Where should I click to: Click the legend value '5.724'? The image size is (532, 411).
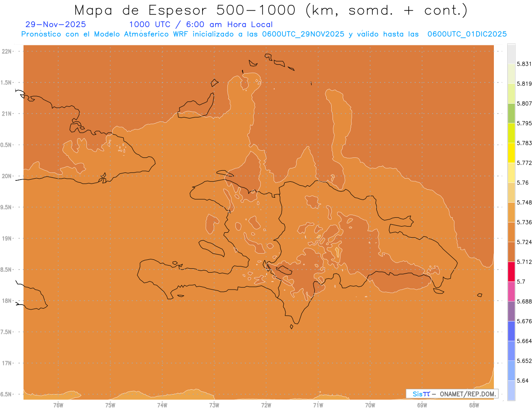(524, 242)
